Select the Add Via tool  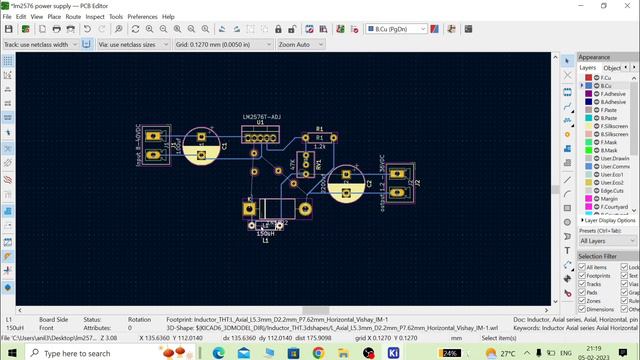(x=567, y=134)
